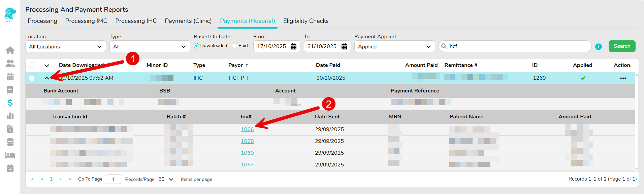Open the Home icon in sidebar
Screen dimensions: 644x194
(10, 50)
